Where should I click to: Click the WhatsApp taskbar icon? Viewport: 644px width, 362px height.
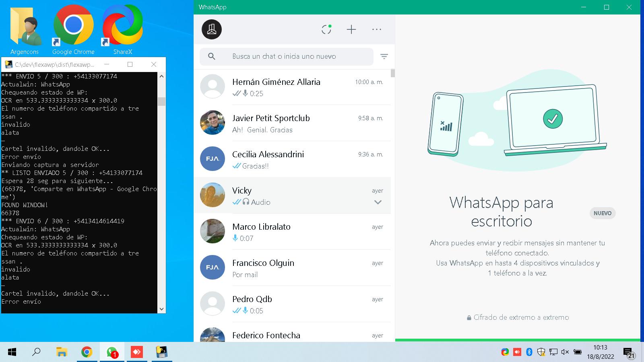[x=112, y=352]
